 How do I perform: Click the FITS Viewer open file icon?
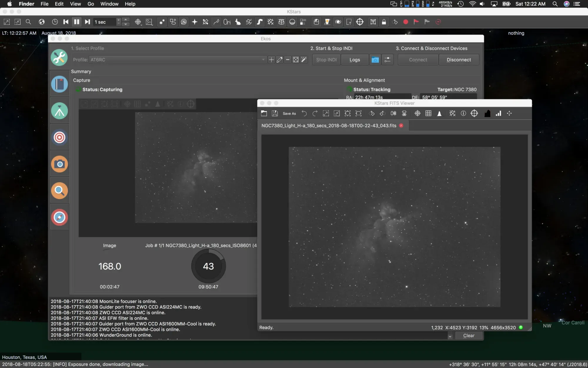(x=264, y=113)
